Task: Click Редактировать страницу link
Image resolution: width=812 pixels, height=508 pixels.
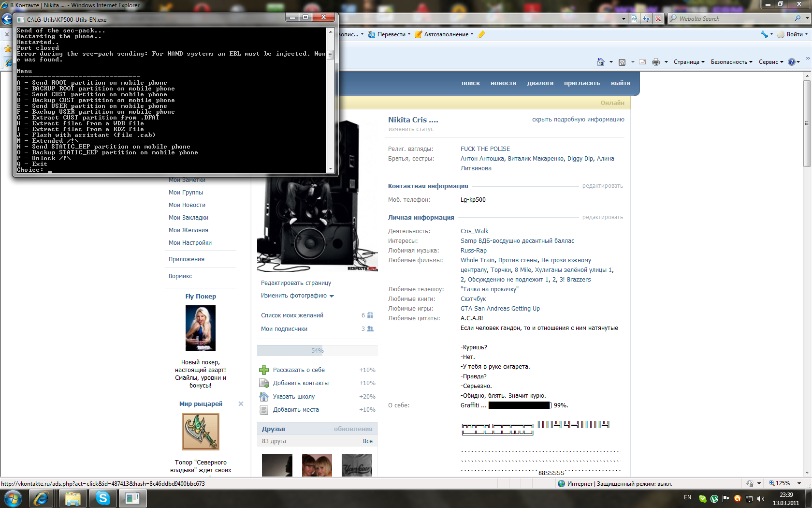Action: click(296, 283)
